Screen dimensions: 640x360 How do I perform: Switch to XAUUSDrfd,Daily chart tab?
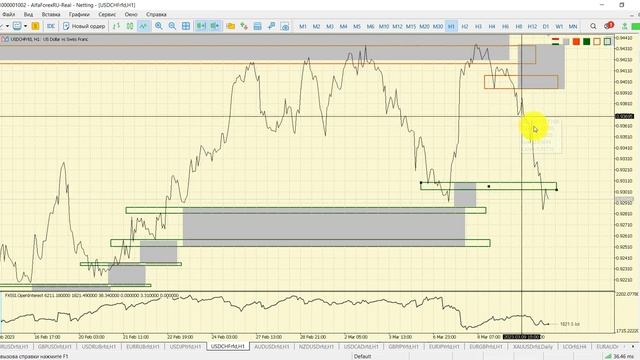pyautogui.click(x=533, y=347)
